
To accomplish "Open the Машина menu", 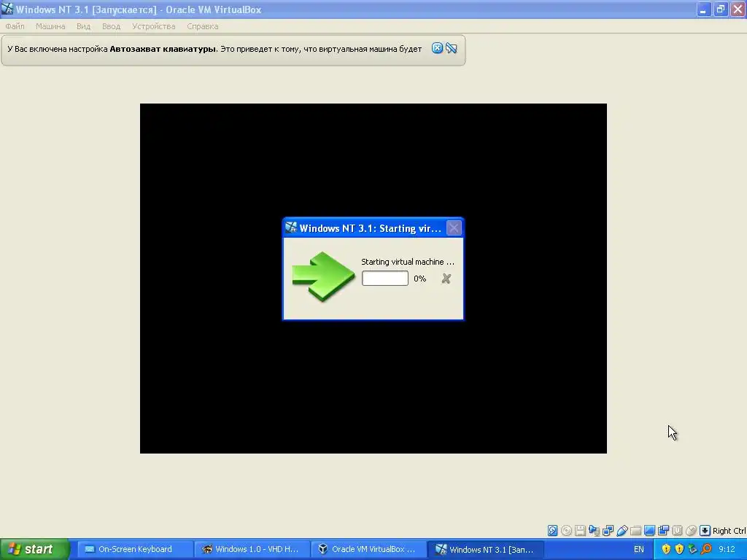I will pos(50,26).
